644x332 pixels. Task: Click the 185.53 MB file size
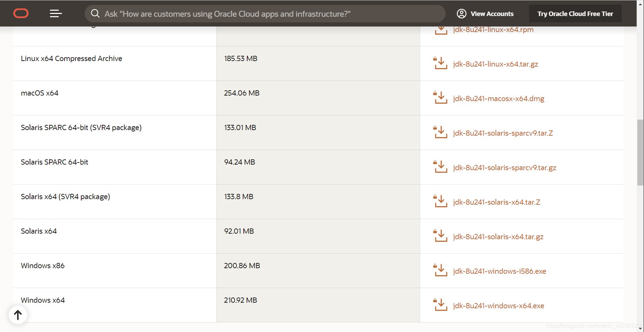[x=241, y=59]
